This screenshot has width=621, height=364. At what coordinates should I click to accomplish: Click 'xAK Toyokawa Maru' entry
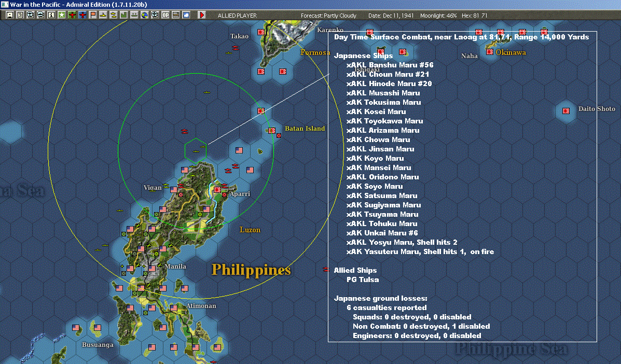pos(384,121)
